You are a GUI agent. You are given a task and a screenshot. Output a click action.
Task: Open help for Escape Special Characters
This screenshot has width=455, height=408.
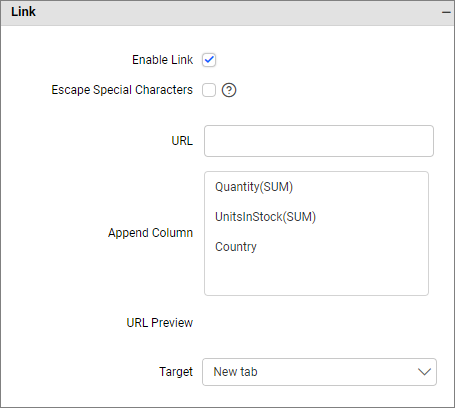[x=229, y=90]
